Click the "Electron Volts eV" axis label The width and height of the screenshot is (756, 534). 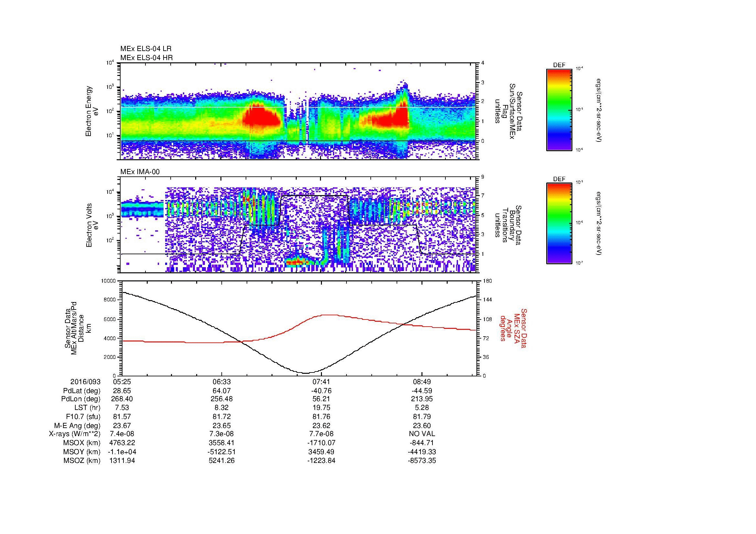click(92, 225)
